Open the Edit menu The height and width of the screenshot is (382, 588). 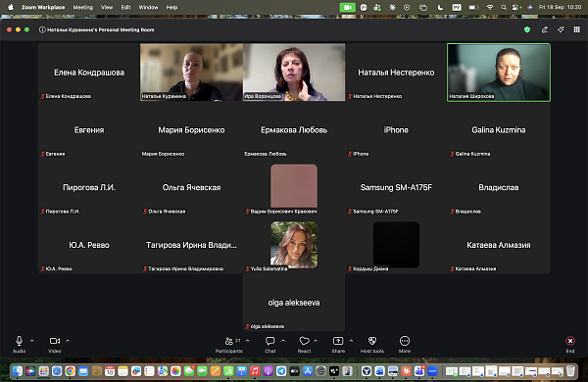tap(125, 7)
